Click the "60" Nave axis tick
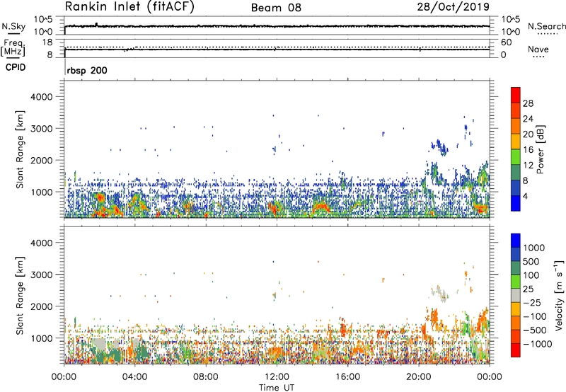Viewport: 566px width, 392px height. coord(506,42)
